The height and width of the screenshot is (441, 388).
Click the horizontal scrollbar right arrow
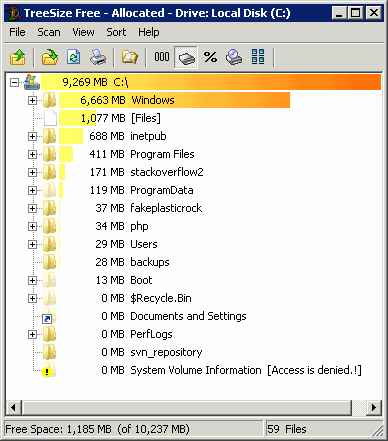[x=374, y=407]
